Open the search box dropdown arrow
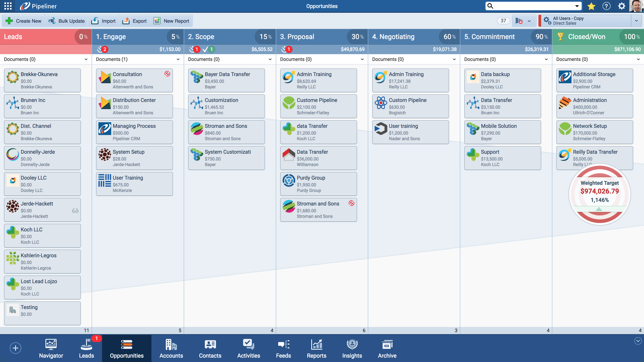 (577, 6)
